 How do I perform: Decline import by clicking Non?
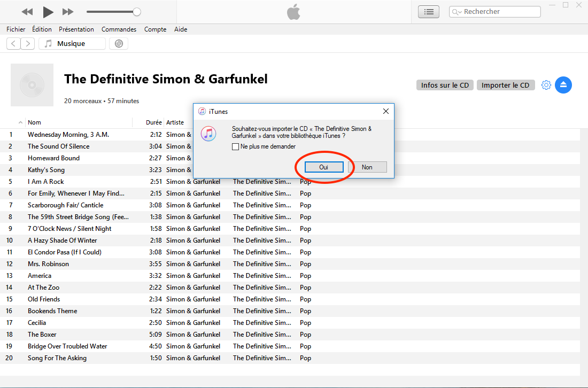tap(367, 167)
